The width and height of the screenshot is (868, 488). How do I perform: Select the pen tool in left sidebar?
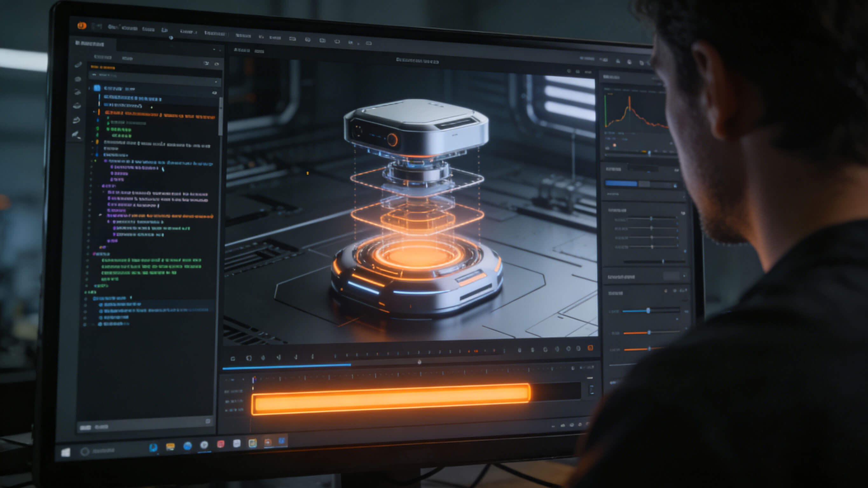[x=78, y=64]
